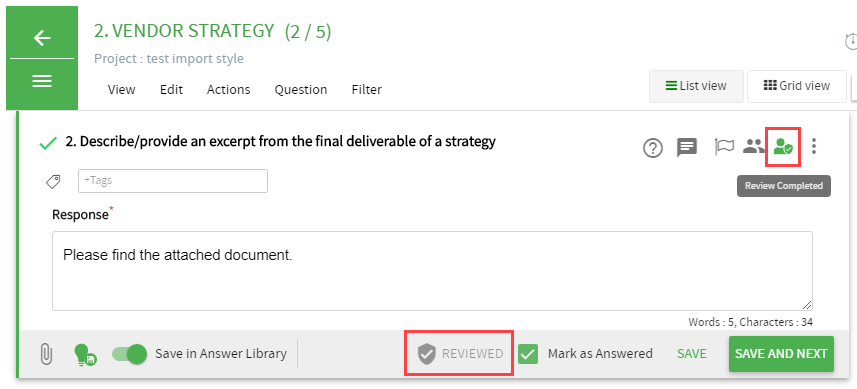Open the Actions menu

(x=228, y=90)
